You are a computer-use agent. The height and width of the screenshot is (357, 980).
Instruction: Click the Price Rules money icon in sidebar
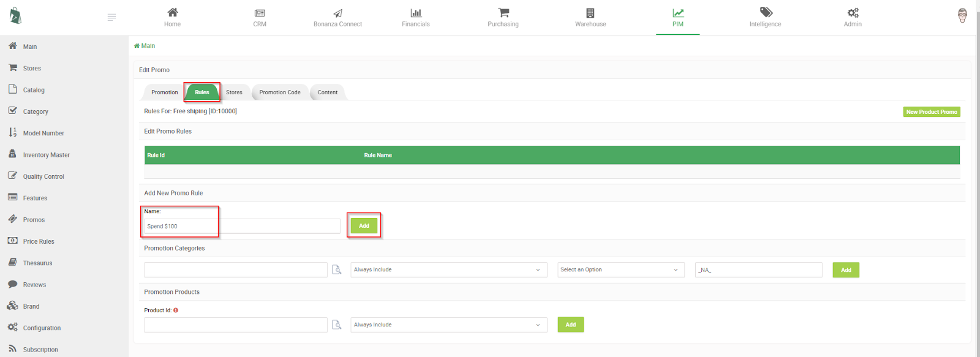tap(12, 241)
